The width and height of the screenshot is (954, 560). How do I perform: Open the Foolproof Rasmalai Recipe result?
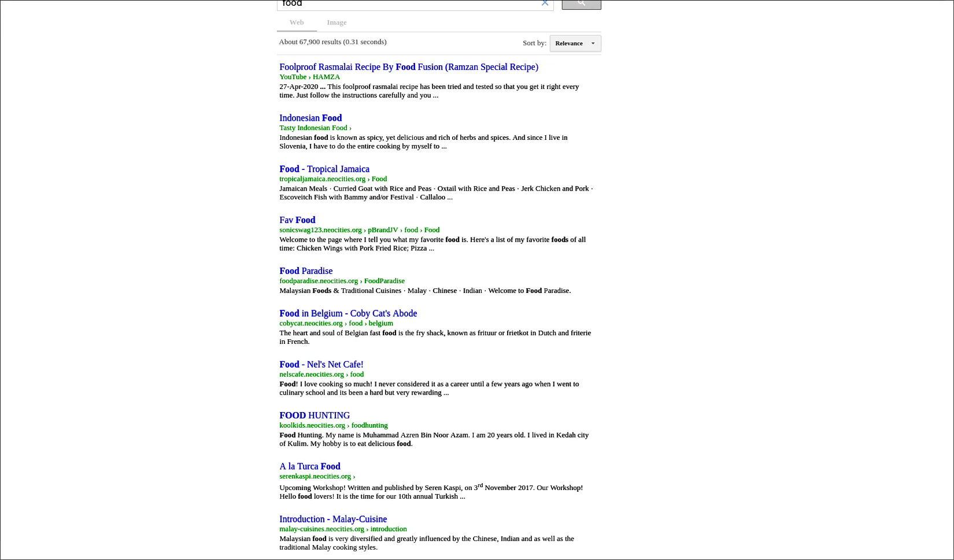409,67
